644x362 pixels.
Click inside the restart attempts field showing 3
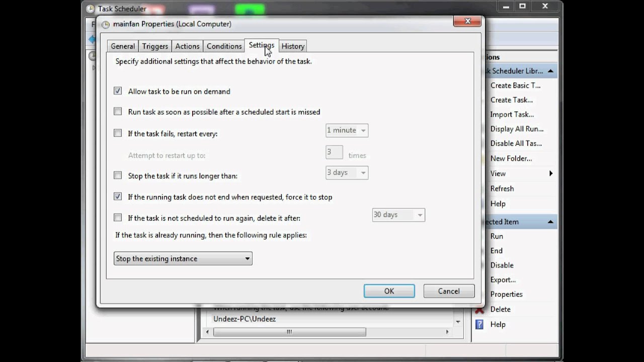pyautogui.click(x=334, y=152)
